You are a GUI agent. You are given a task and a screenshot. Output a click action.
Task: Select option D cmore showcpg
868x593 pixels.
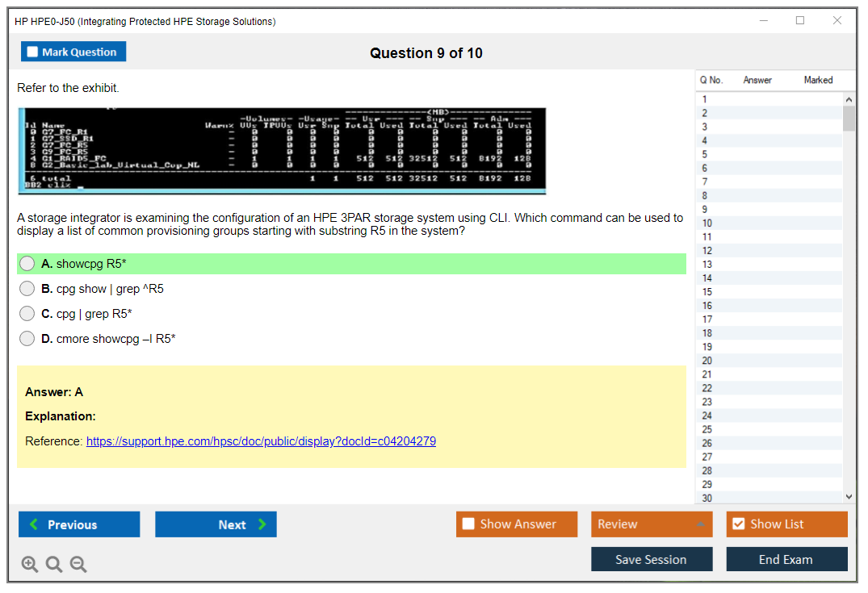[27, 339]
